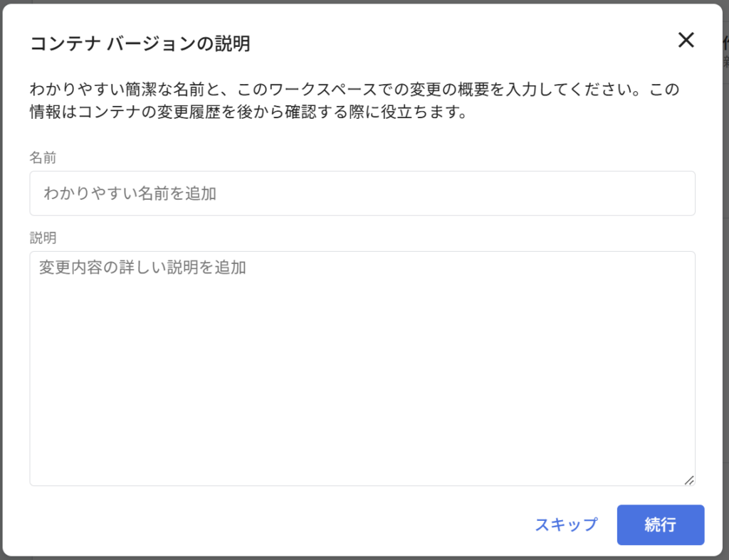Screen dimensions: 729x560
Task: Click the 続行 button
Action: (660, 525)
